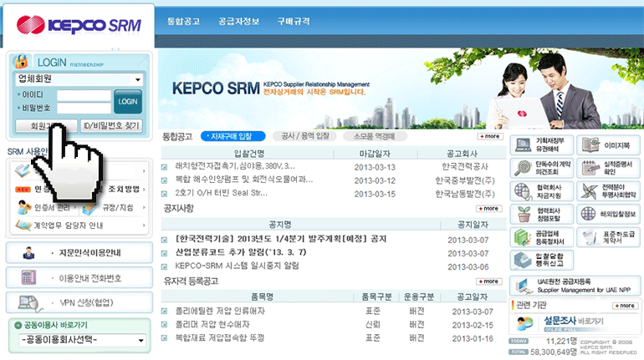Click the 품목구분 column header
Screen dimensions: 644x360
tap(376, 297)
